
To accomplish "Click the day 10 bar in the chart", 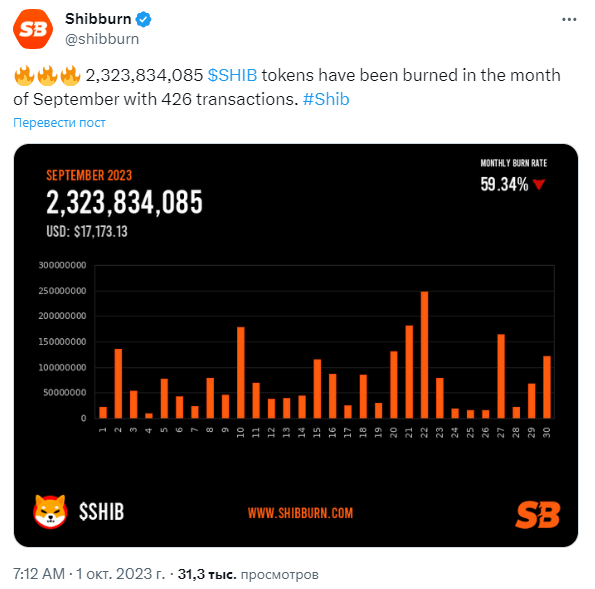I will pos(241,372).
